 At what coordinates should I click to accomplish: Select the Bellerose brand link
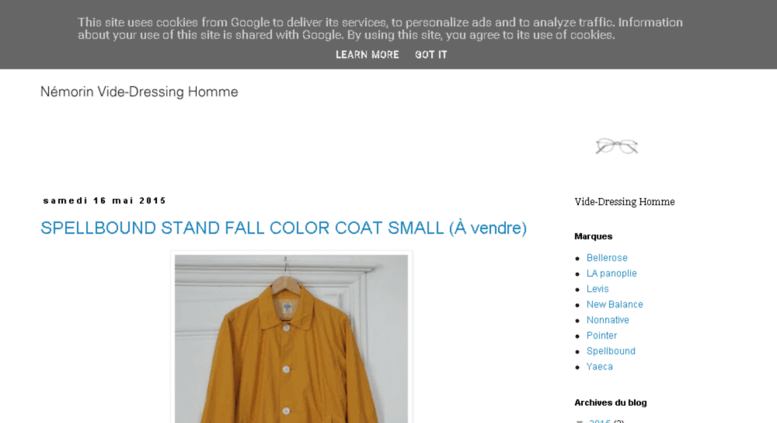tap(607, 258)
